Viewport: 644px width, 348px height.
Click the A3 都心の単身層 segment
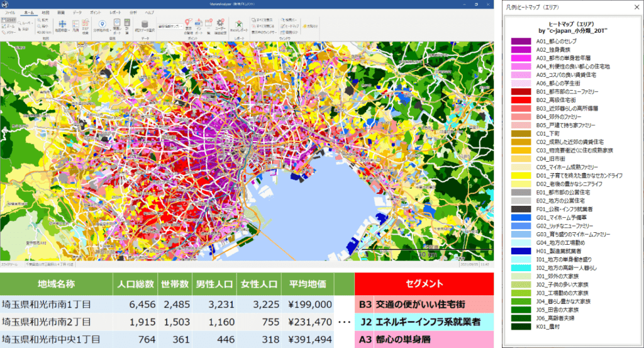click(425, 340)
